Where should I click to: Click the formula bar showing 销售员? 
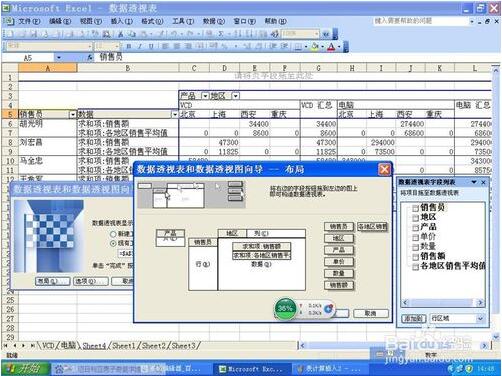[296, 57]
